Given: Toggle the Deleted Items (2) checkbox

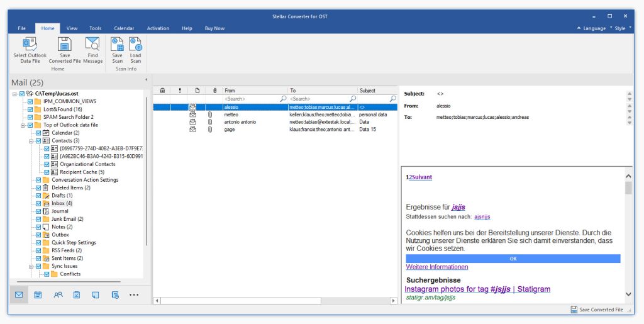Looking at the screenshot, I should (38, 187).
